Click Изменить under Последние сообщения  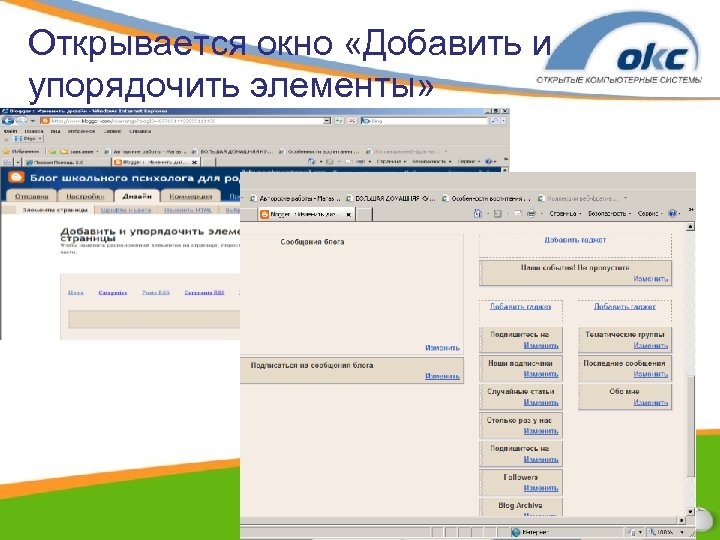coord(651,374)
